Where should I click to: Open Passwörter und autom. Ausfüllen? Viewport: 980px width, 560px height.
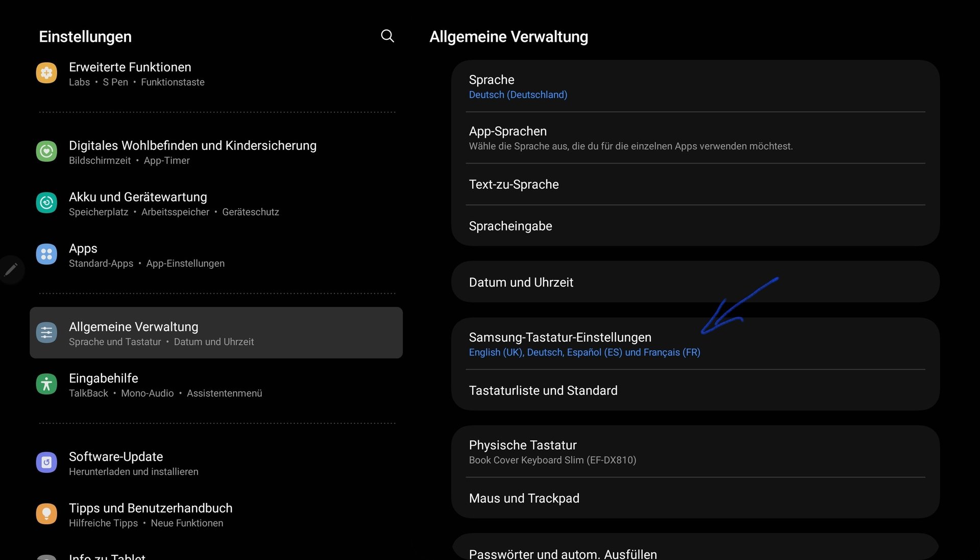pyautogui.click(x=696, y=548)
